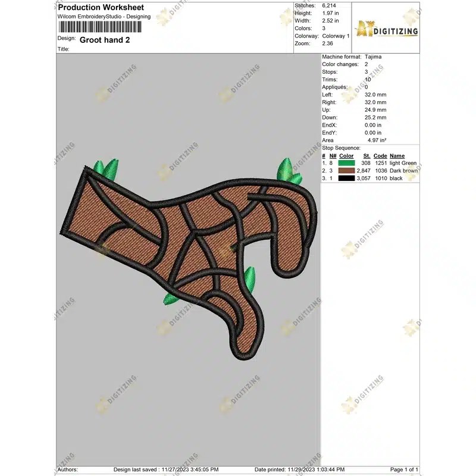
Task: Click the 'Date printed' timestamp
Action: [300, 469]
